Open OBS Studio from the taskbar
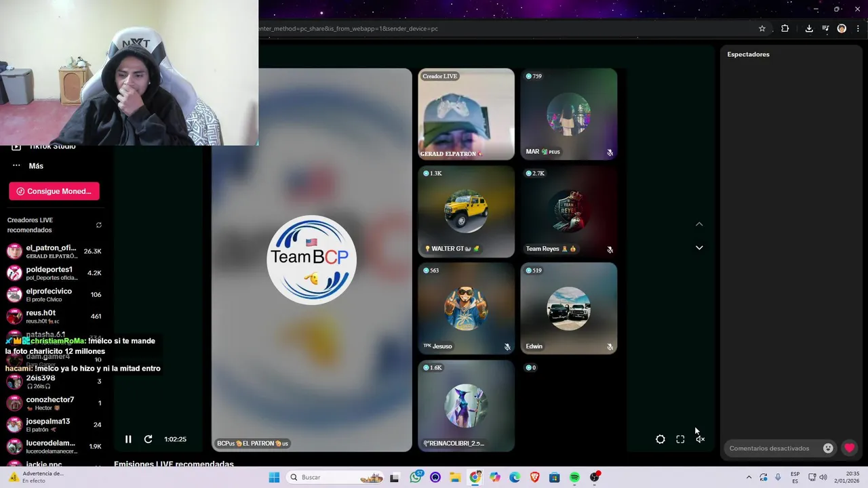The height and width of the screenshot is (488, 868). click(595, 477)
